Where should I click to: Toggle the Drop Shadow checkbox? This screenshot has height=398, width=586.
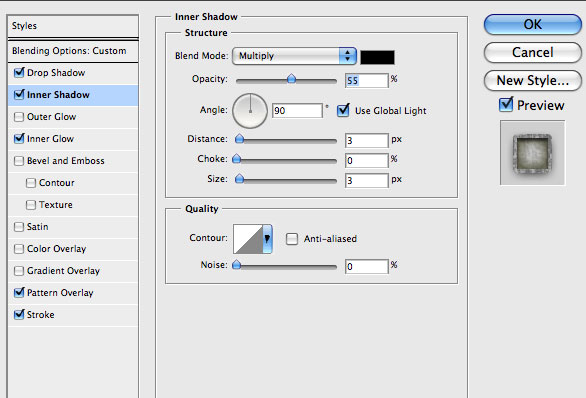coord(19,72)
